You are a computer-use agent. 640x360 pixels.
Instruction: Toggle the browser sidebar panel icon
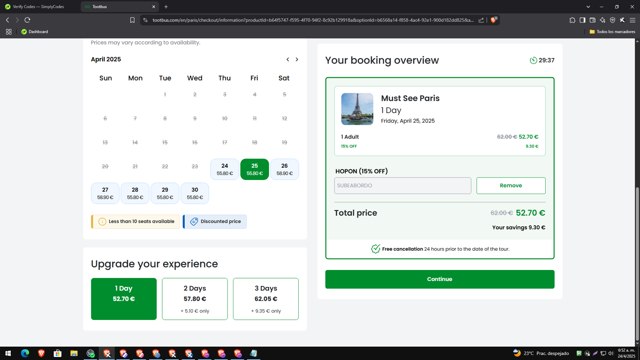582,20
